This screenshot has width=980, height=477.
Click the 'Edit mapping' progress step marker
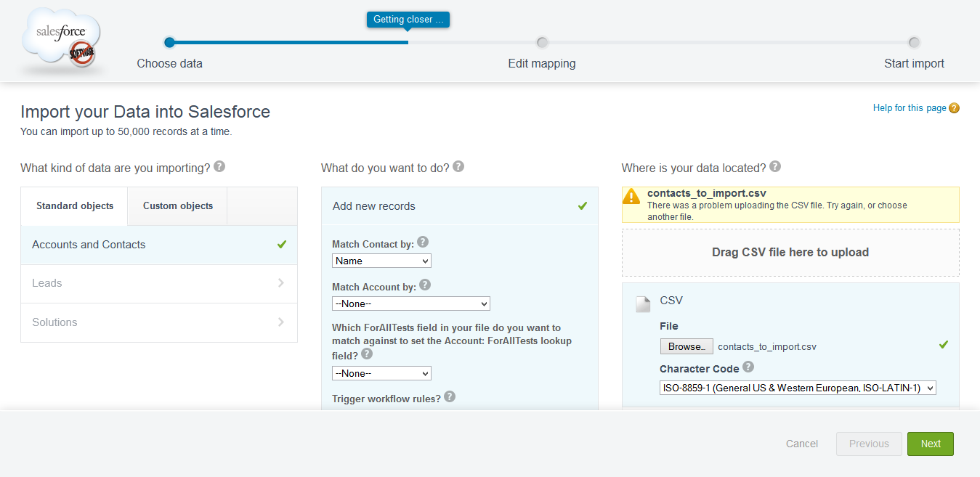click(x=542, y=42)
